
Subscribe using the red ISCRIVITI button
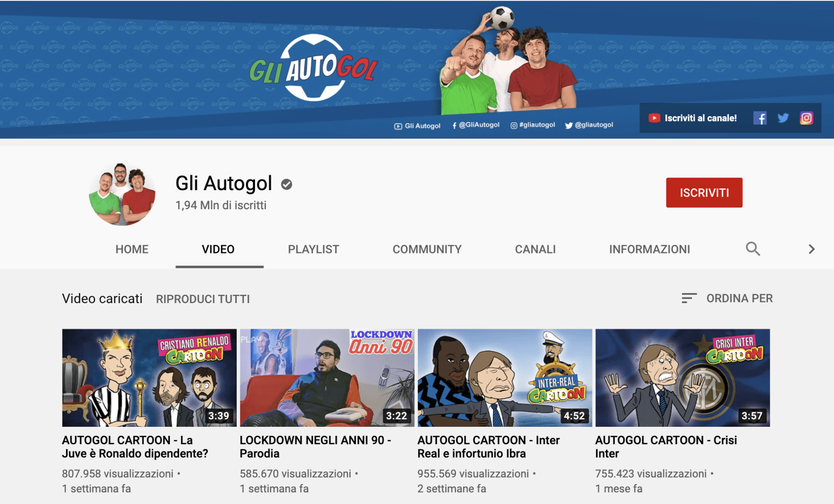tap(704, 192)
